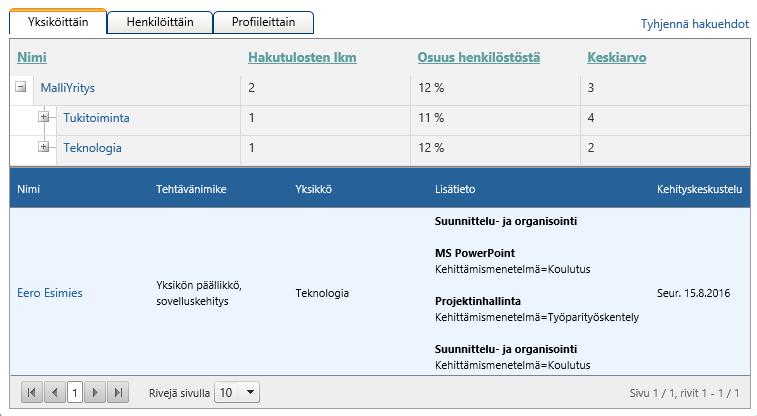Image resolution: width=757 pixels, height=416 pixels.
Task: Collapse the MalliYritys tree node
Action: point(21,87)
